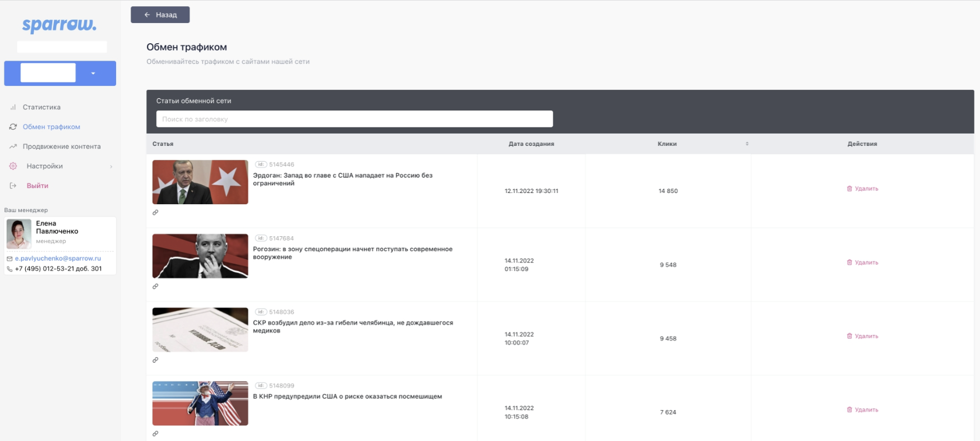980x441 pixels.
Task: Click the Sparrow logo
Action: point(59,25)
